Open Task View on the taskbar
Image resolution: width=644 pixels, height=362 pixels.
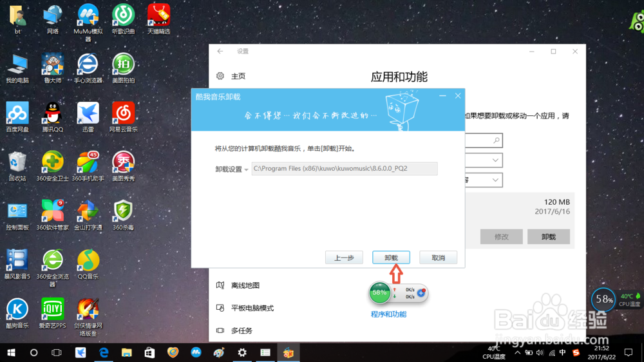point(56,352)
